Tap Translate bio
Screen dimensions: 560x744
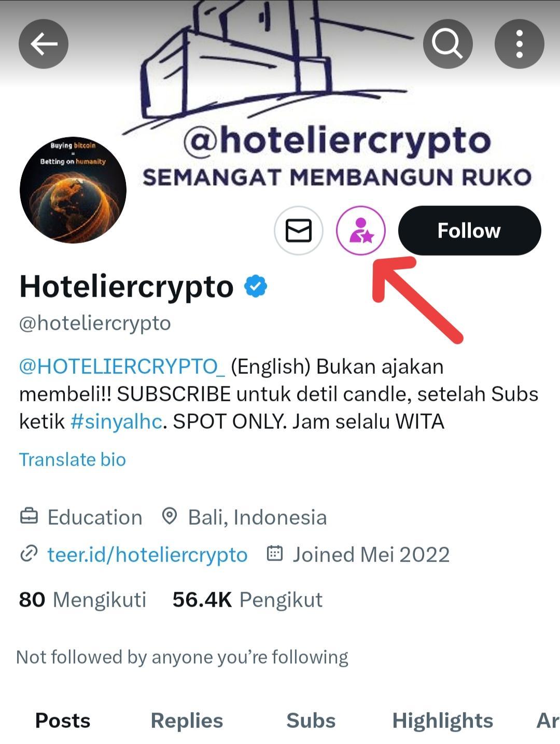tap(73, 459)
